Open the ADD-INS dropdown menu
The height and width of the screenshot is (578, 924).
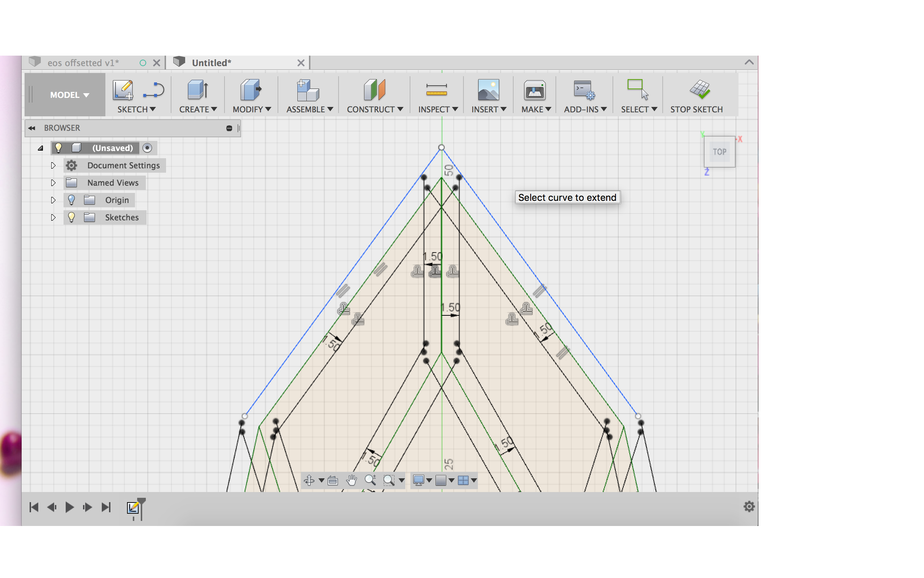pos(585,109)
